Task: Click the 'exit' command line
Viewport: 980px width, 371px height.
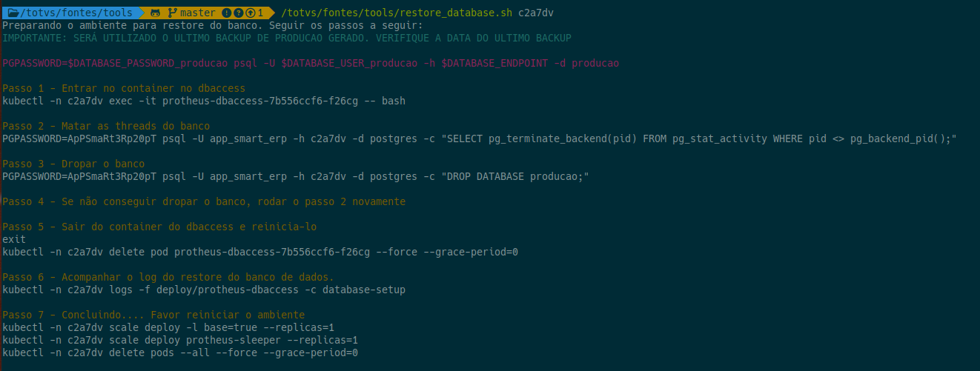Action: (14, 240)
